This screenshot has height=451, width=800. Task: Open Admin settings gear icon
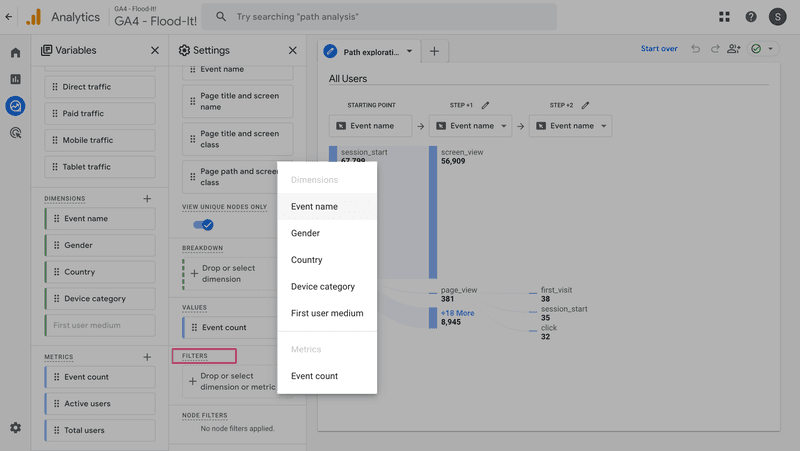pyautogui.click(x=15, y=428)
